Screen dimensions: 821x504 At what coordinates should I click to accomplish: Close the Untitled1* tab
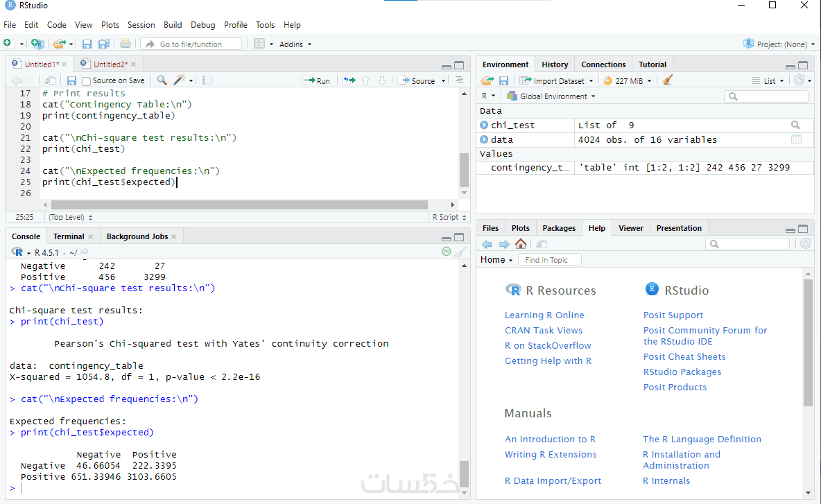pyautogui.click(x=64, y=64)
